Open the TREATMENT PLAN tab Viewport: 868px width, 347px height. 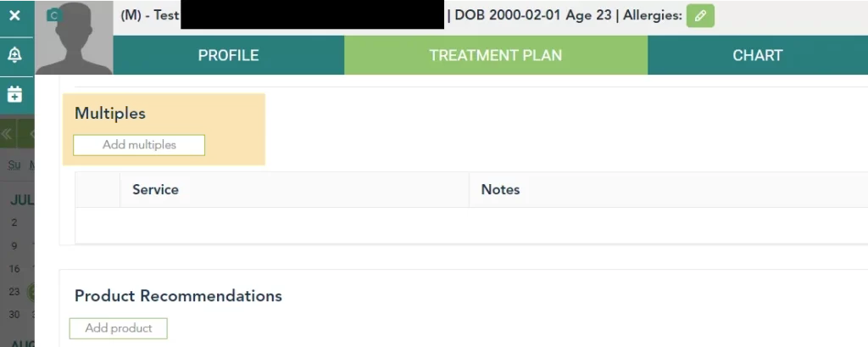pos(495,56)
